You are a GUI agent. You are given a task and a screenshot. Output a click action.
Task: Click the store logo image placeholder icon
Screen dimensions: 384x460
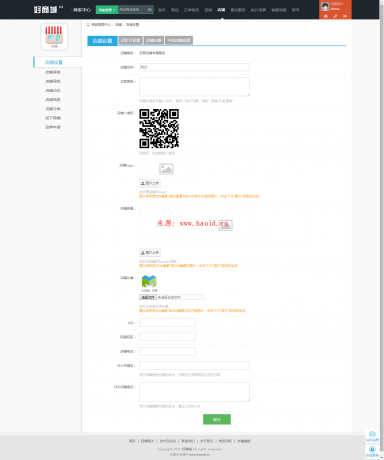pos(166,169)
